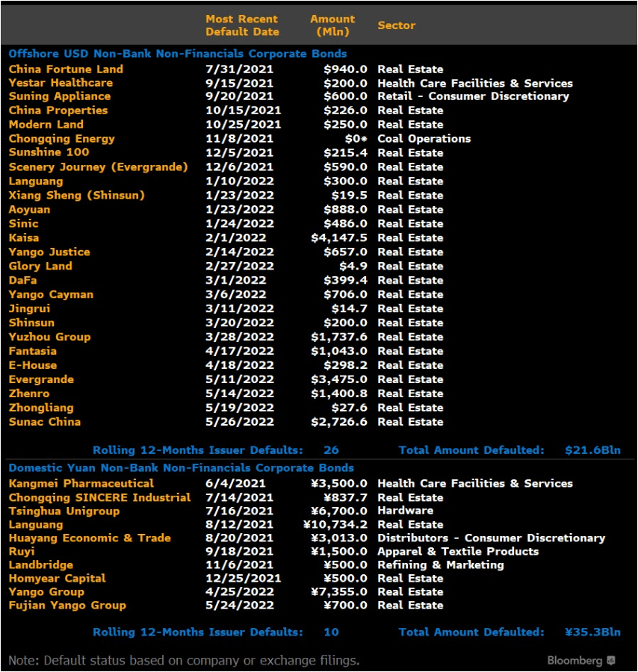Click Refining & Marketing sector cell
This screenshot has height=672, width=638.
(x=441, y=564)
